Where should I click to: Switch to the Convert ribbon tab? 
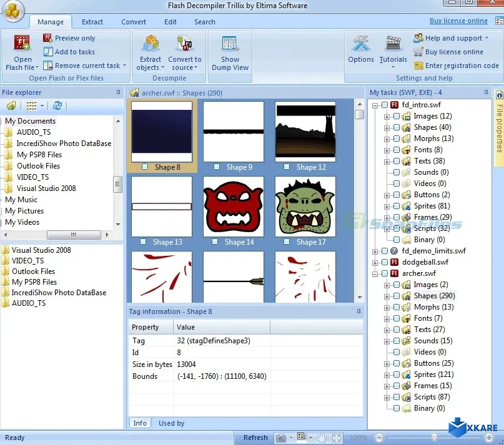click(134, 22)
